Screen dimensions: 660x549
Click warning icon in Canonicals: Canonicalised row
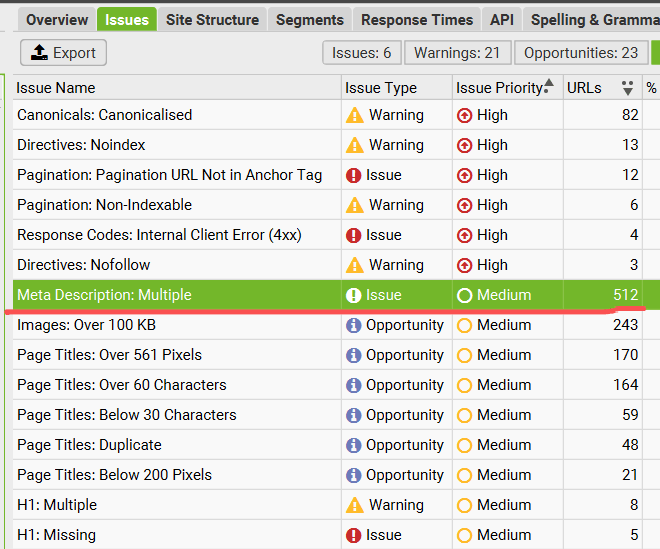click(355, 115)
